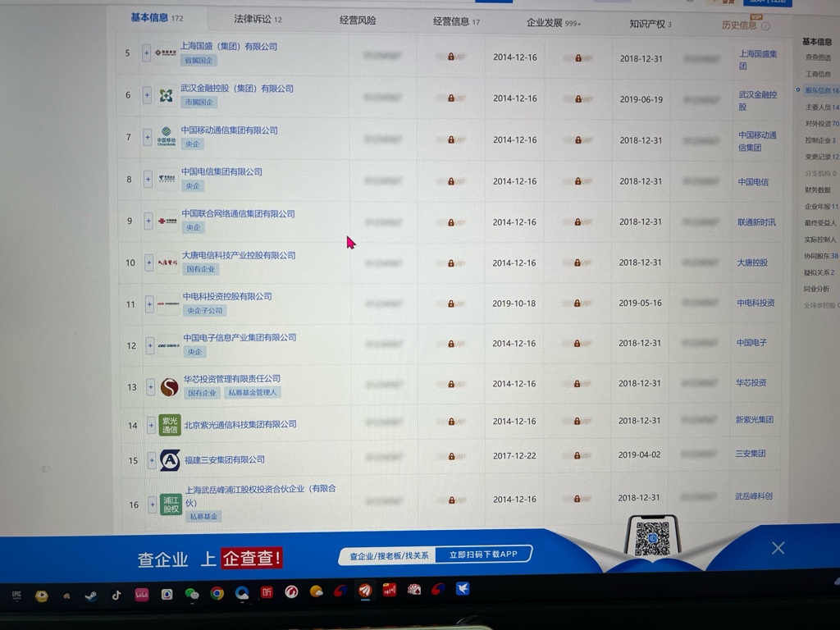The image size is (840, 630).
Task: Open the yellow video player taskbar icon
Action: [x=41, y=596]
